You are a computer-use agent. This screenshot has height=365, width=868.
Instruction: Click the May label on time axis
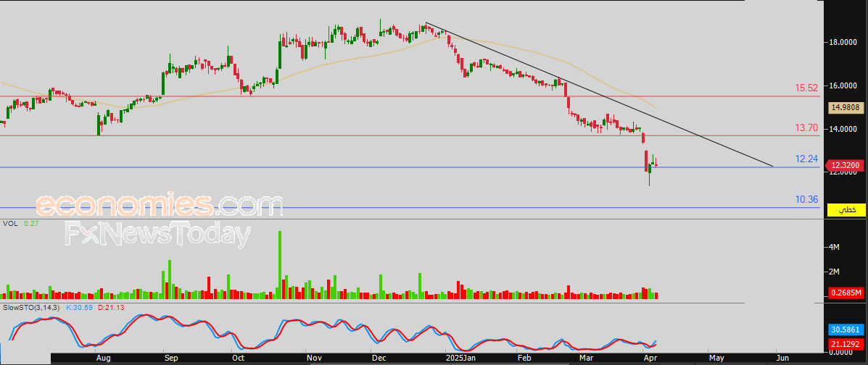(716, 358)
